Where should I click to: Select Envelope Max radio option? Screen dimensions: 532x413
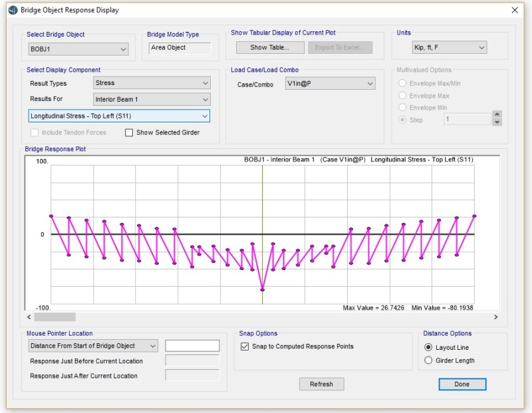[402, 96]
